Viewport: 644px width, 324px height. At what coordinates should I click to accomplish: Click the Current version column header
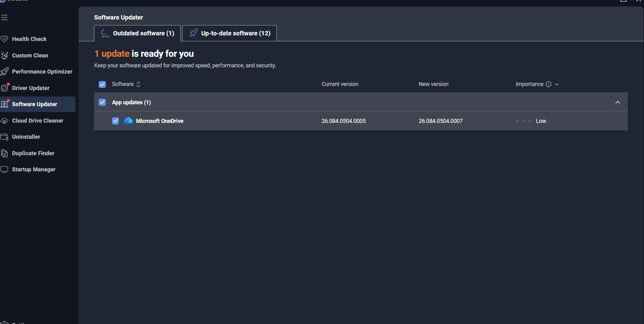(340, 84)
